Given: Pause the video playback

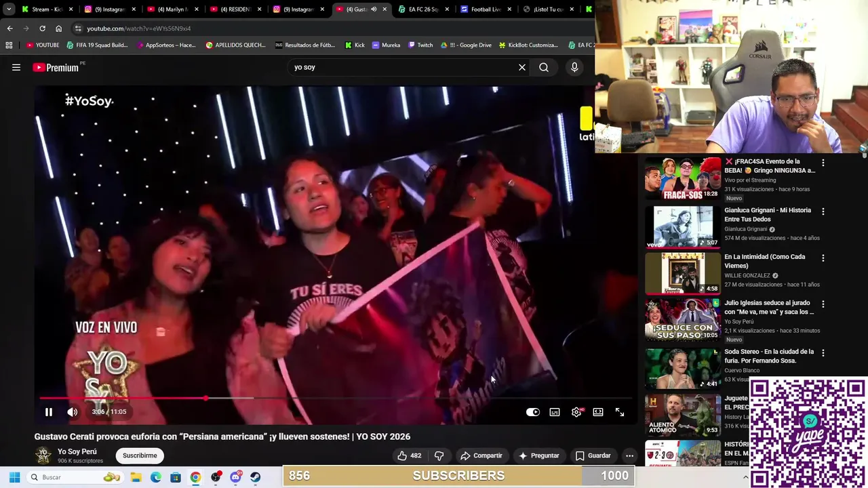Looking at the screenshot, I should coord(49,412).
